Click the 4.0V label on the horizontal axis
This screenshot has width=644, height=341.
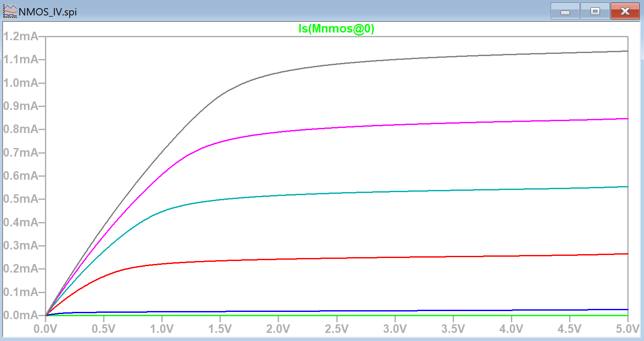(511, 329)
